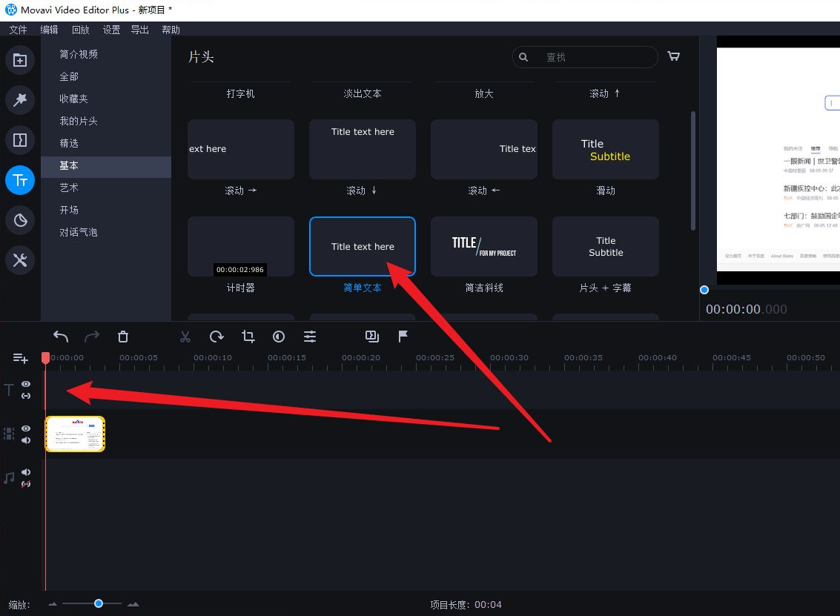Click the titles list scrollbar
Image resolution: width=840 pixels, height=616 pixels.
coord(692,171)
